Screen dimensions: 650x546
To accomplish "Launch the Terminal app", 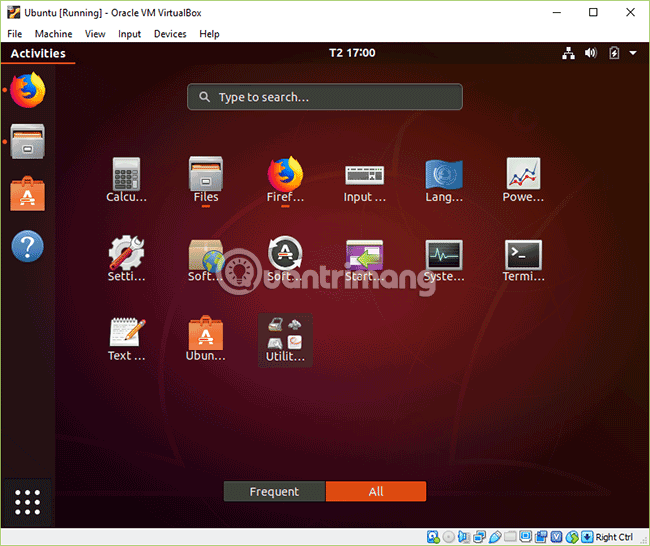I will click(x=523, y=259).
